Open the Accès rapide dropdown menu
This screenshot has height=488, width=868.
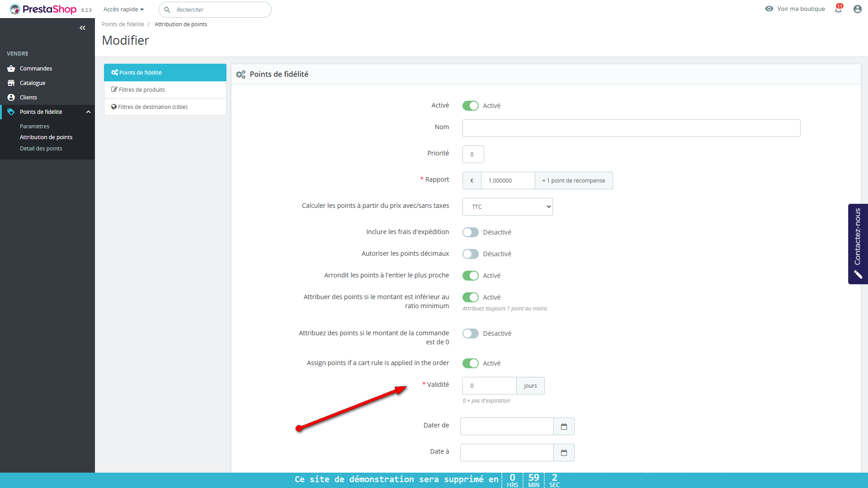(123, 9)
